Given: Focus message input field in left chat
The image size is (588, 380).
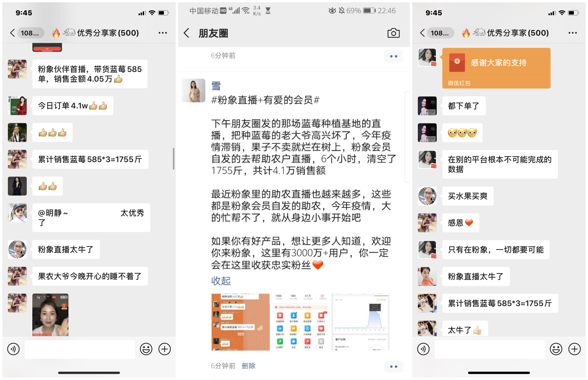Looking at the screenshot, I should coord(80,349).
